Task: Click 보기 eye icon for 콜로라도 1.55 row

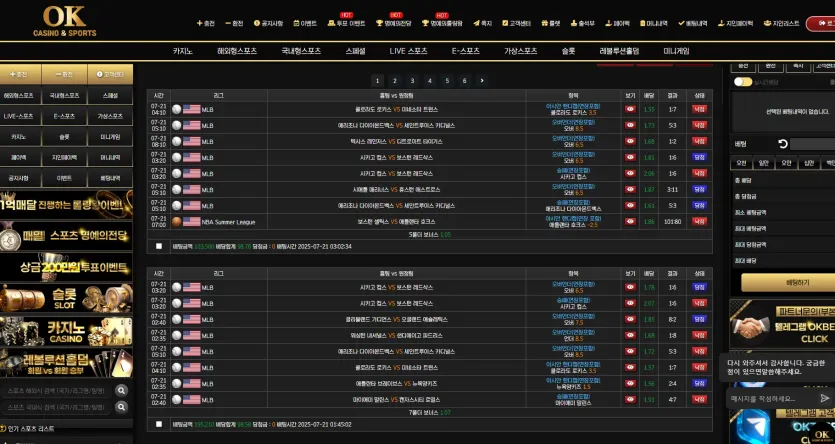Action: 631,109
